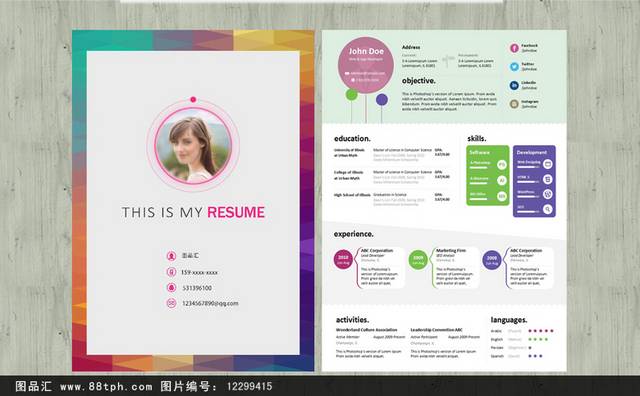Click the objective paragraph text

(449, 101)
